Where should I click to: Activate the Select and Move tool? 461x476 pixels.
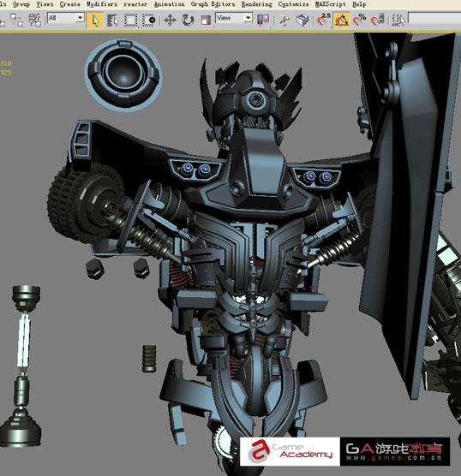coord(170,21)
